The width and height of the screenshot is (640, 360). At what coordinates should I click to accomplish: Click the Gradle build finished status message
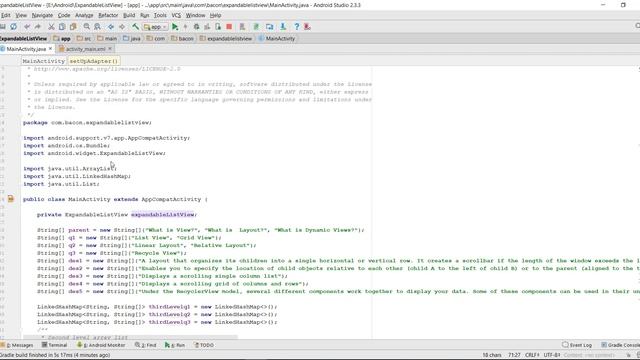click(x=55, y=355)
